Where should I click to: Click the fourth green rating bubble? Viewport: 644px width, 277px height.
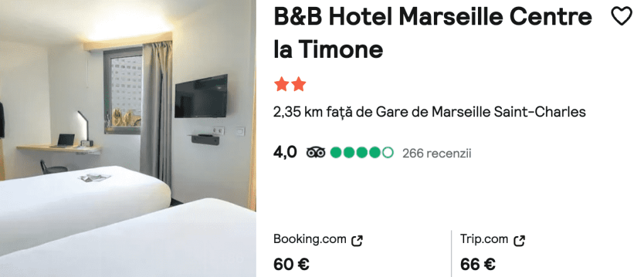pyautogui.click(x=375, y=153)
